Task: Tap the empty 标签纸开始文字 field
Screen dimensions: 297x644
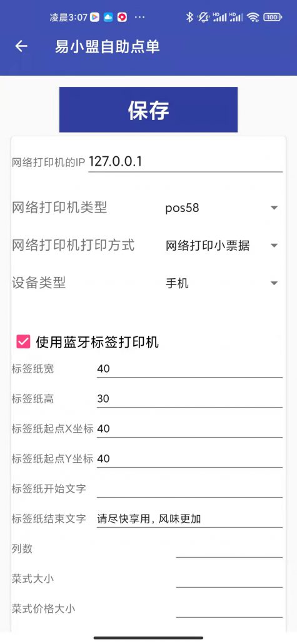Action: 190,488
